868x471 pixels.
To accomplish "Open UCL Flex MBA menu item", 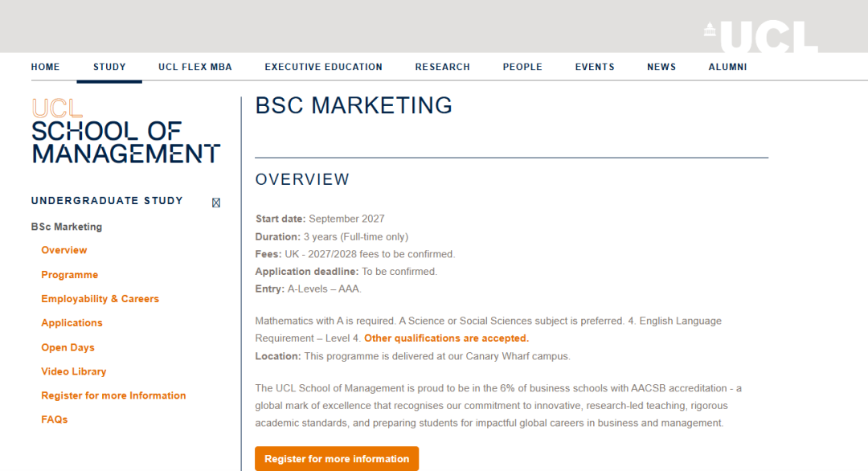I will [195, 67].
